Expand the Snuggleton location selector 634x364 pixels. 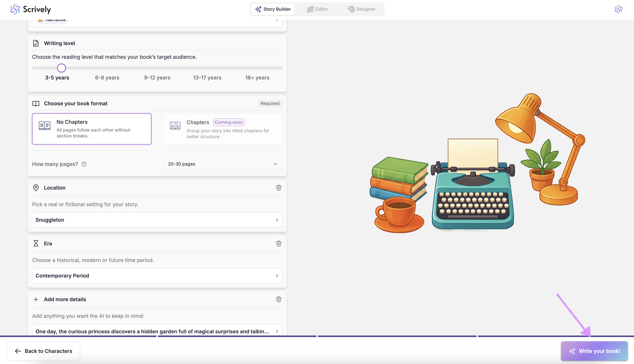click(157, 220)
